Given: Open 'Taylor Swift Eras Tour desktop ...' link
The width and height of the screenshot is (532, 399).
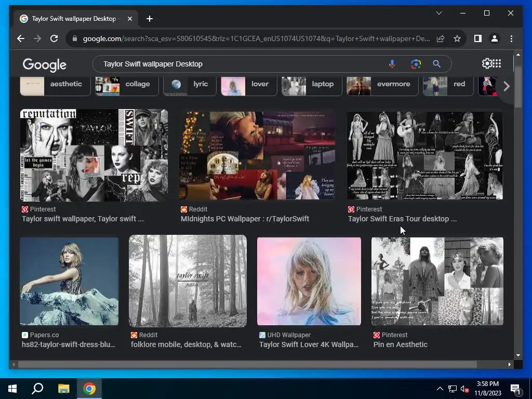Looking at the screenshot, I should point(403,219).
